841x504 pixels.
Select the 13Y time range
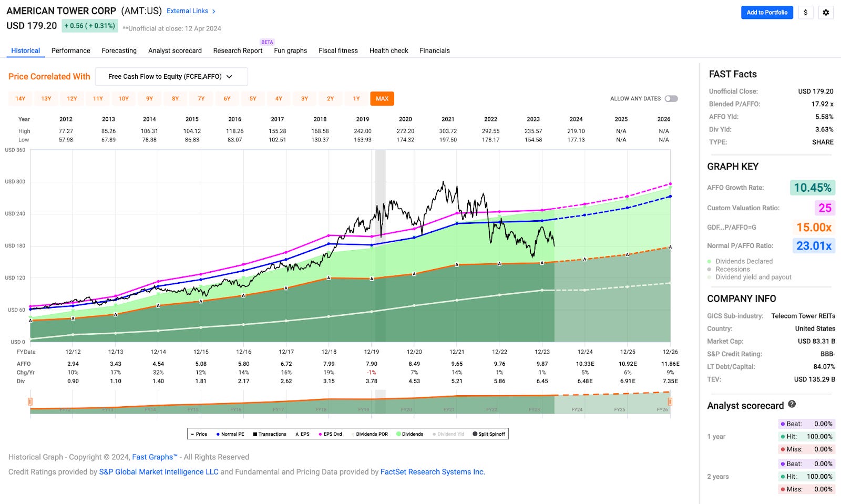(46, 99)
